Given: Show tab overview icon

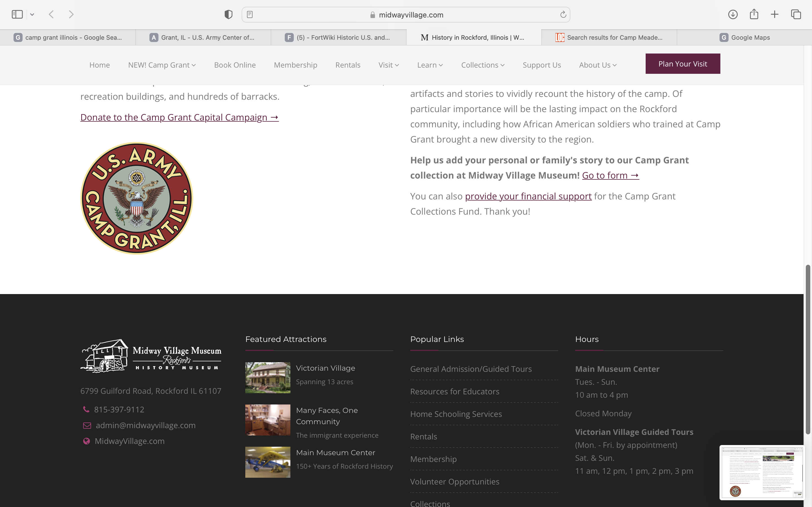Looking at the screenshot, I should pyautogui.click(x=796, y=14).
